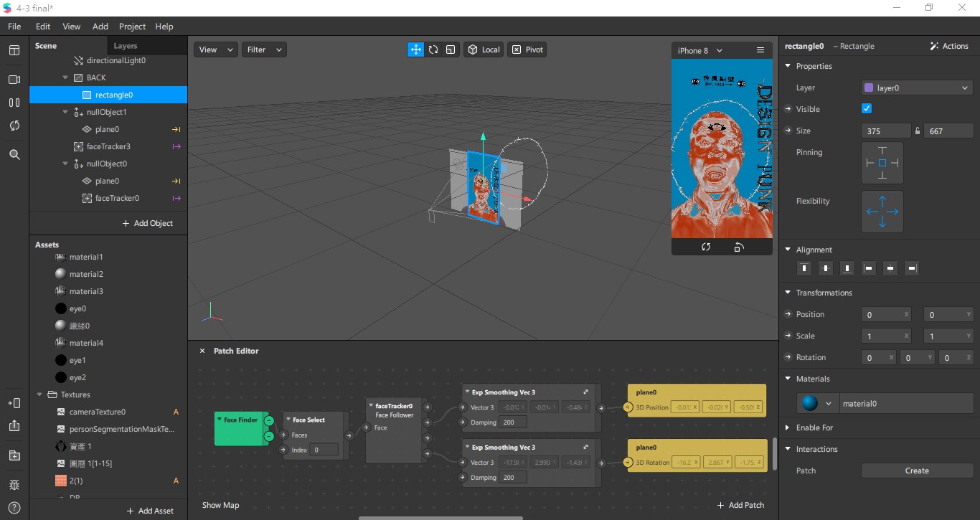Screen dimensions: 980x520
Task: Switch to the Layers tab
Action: tap(126, 46)
